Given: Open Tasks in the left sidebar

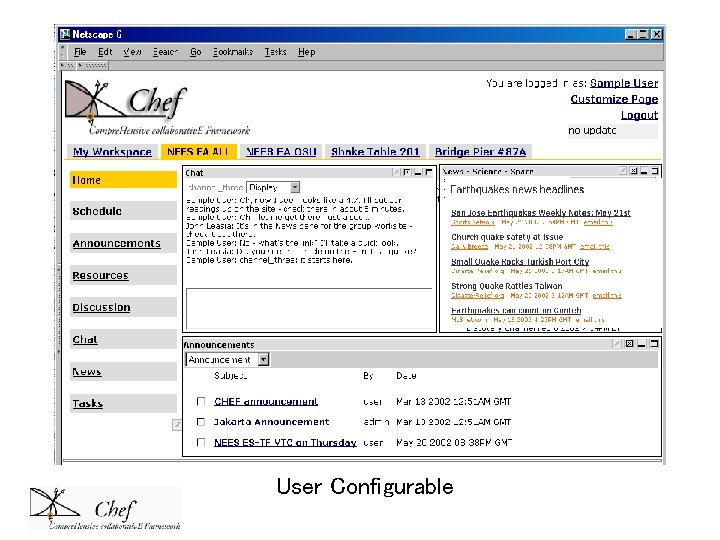Looking at the screenshot, I should (123, 404).
